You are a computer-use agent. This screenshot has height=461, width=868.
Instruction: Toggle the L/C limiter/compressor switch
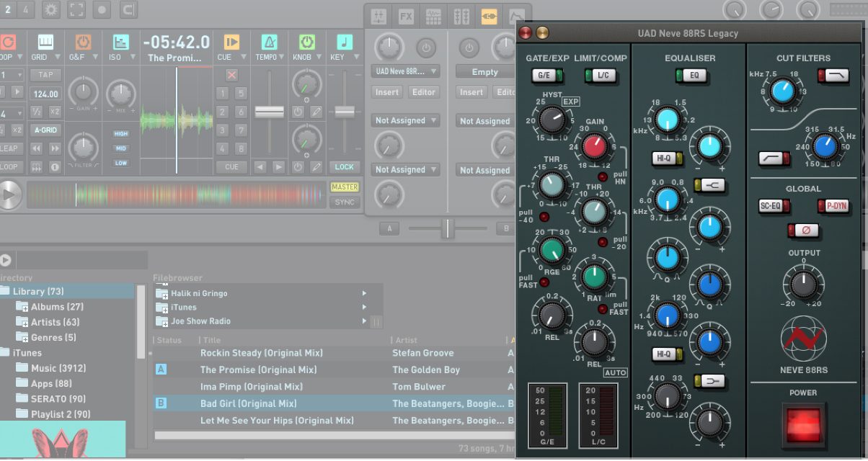(600, 75)
